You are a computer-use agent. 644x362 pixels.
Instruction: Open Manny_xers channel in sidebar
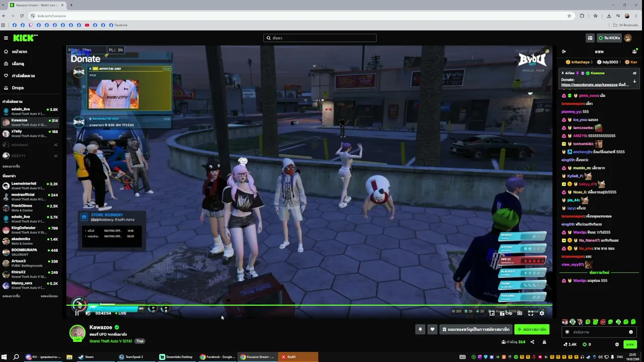click(x=30, y=285)
